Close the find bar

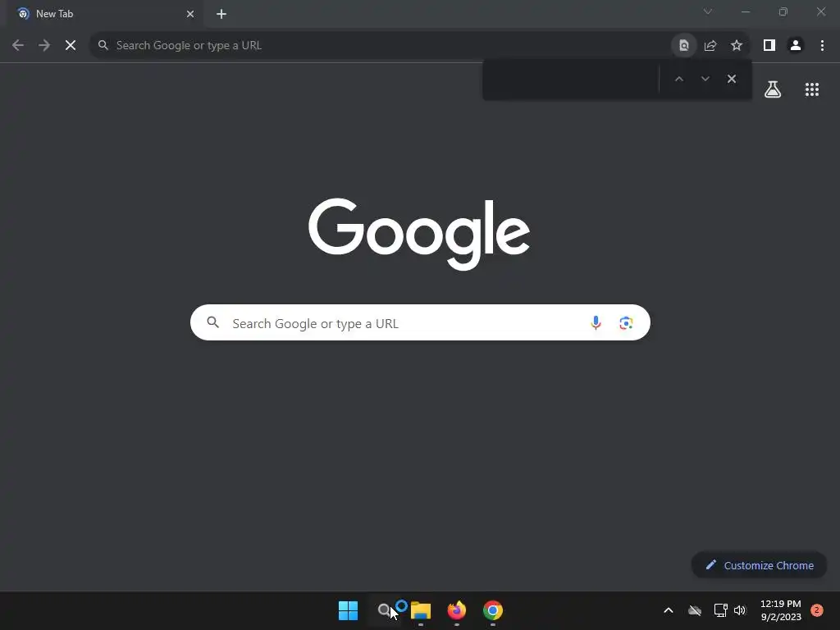pyautogui.click(x=731, y=79)
